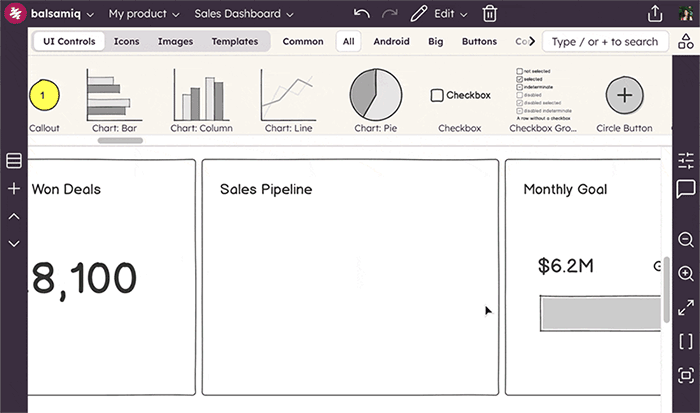Click the Monthly Goal progress bar
This screenshot has width=700, height=413.
pos(600,313)
